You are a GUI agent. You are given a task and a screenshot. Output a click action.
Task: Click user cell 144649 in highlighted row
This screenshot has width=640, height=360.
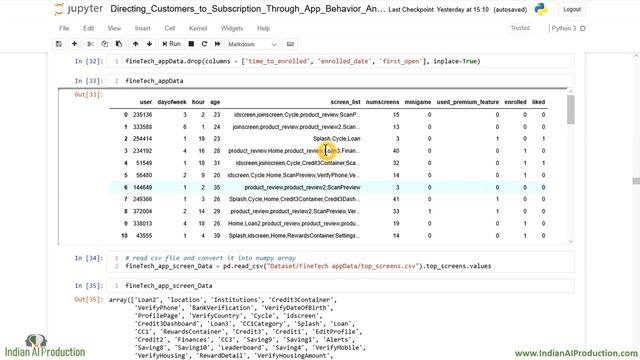[142, 187]
